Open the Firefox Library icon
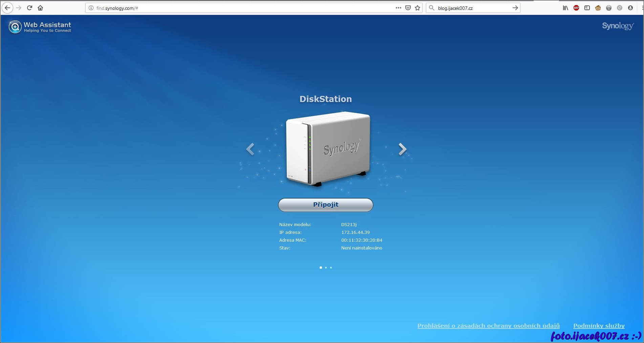Viewport: 644px width, 343px height. coord(565,8)
